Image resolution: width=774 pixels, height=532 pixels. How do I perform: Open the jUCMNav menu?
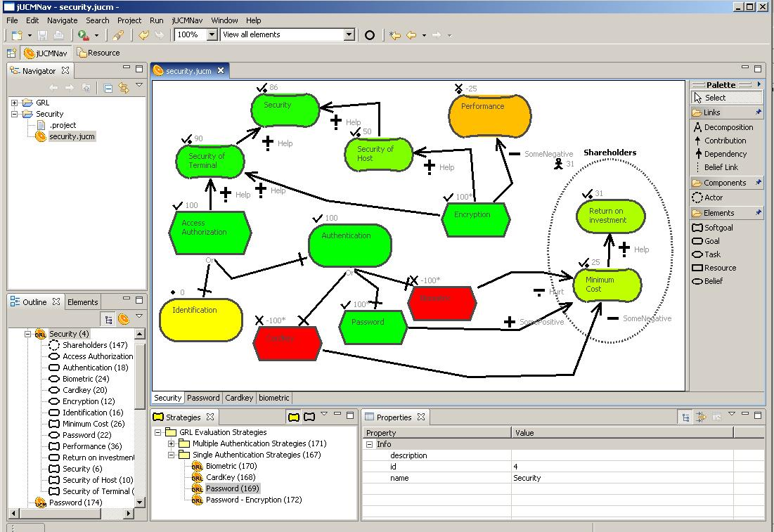point(188,20)
